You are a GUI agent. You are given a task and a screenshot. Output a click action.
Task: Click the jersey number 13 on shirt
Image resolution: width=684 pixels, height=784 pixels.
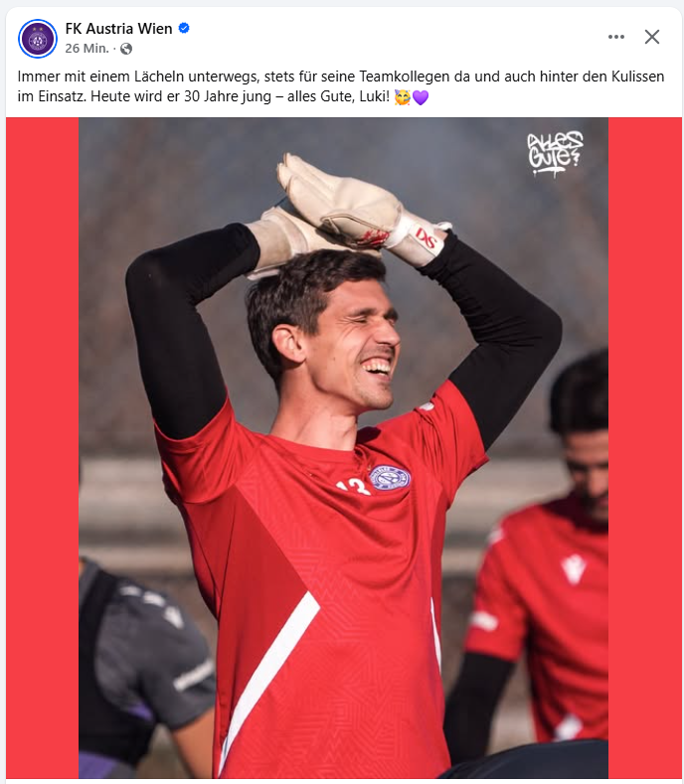click(353, 487)
